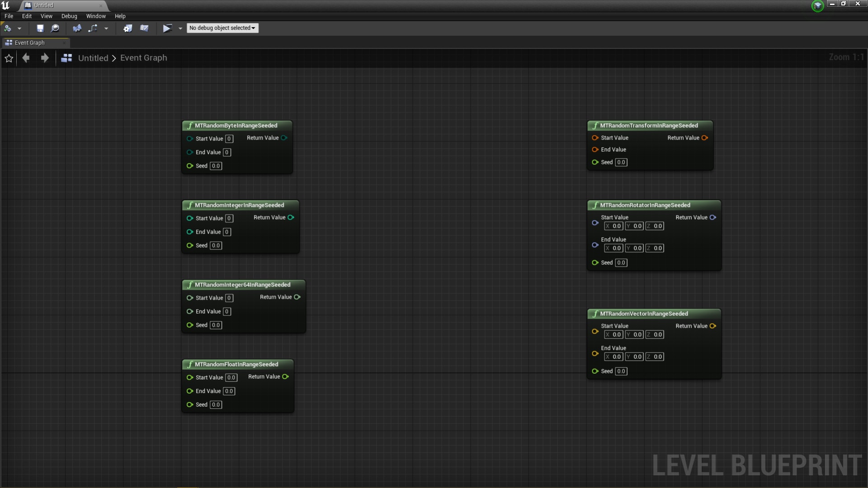
Task: Click the Event Graph breadcrumb label
Action: (x=144, y=58)
